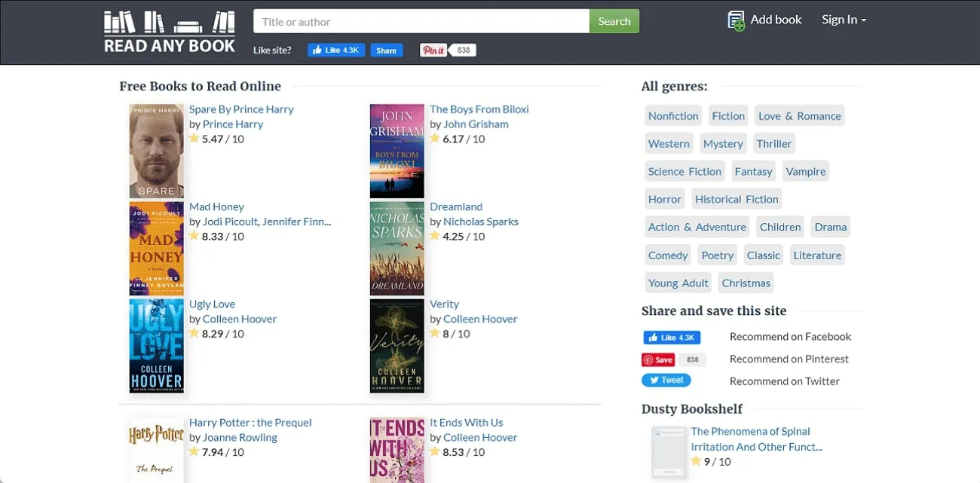This screenshot has height=483, width=980.
Task: Open the Verity book cover
Action: point(397,346)
